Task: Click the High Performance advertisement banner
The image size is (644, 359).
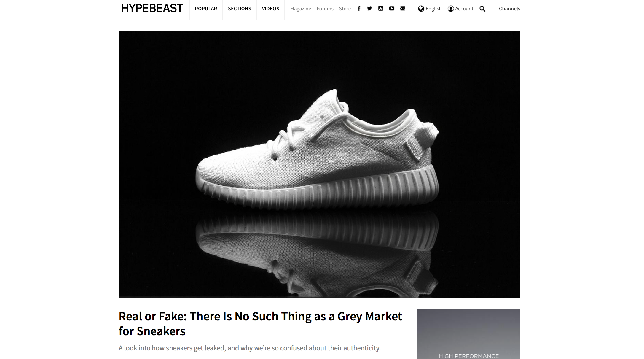Action: pos(468,334)
